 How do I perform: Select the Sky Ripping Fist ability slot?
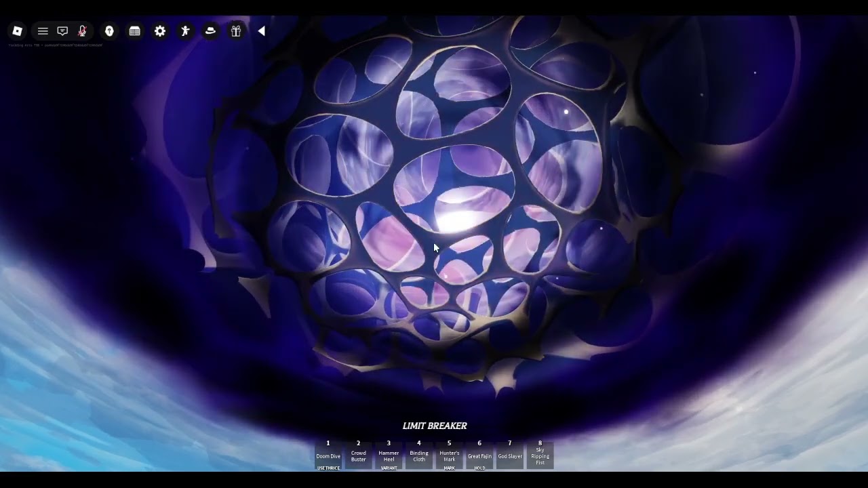tap(540, 455)
